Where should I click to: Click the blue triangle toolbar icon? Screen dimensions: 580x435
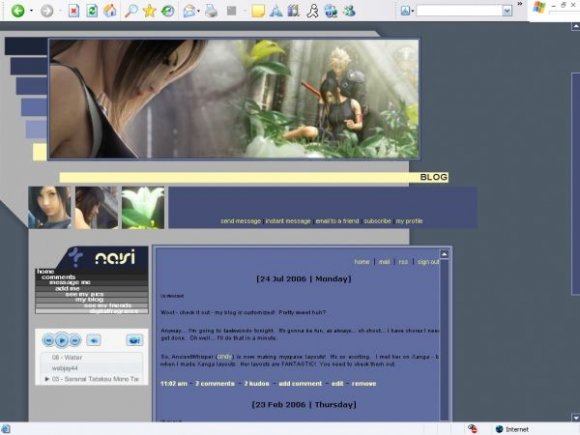point(276,11)
